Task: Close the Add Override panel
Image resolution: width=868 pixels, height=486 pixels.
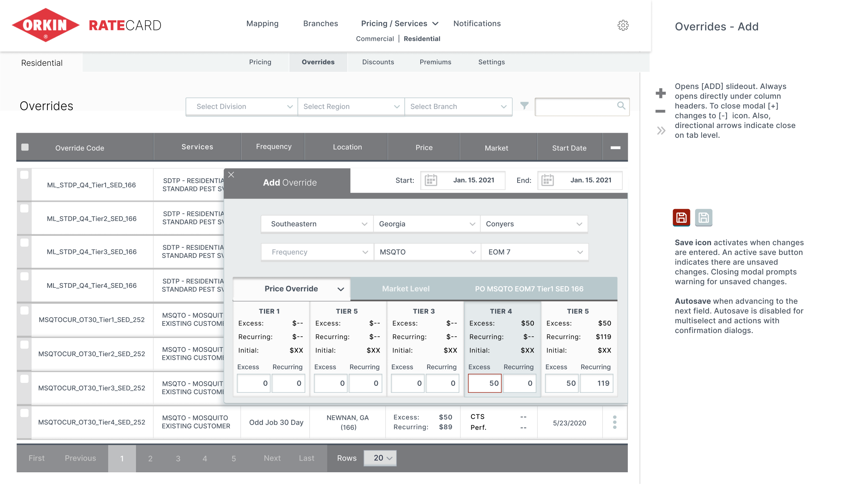Action: pos(231,175)
